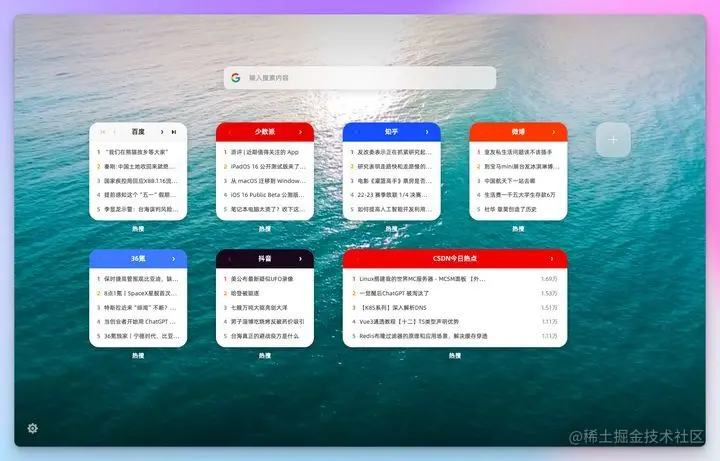Click 热搜 label under 微博 card
Image resolution: width=720 pixels, height=461 pixels.
(x=518, y=229)
